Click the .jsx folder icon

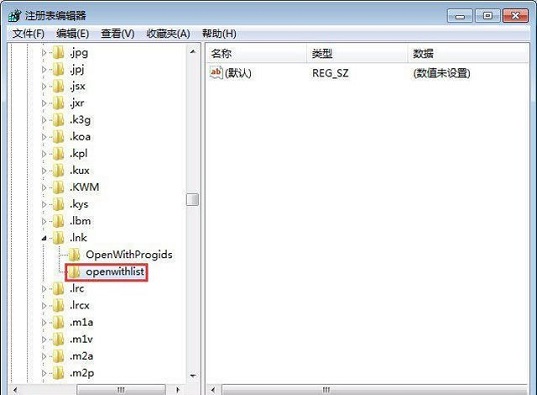(x=58, y=86)
